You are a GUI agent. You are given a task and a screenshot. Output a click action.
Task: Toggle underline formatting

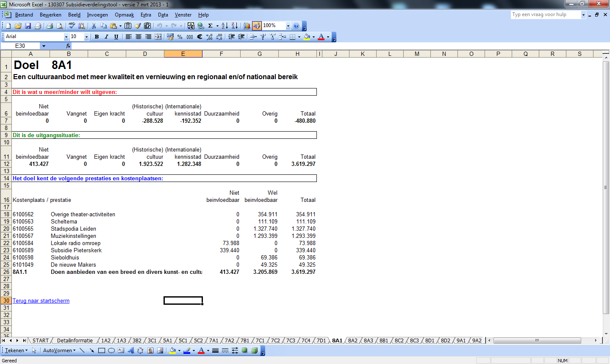(x=116, y=37)
